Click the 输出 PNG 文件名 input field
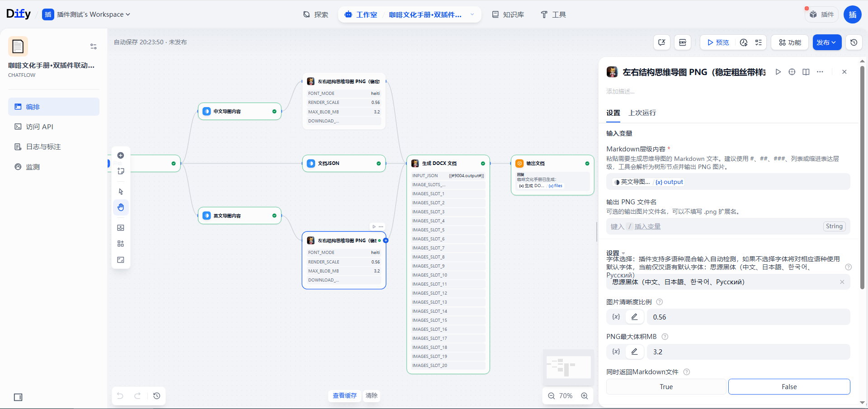This screenshot has height=409, width=868. tap(728, 226)
